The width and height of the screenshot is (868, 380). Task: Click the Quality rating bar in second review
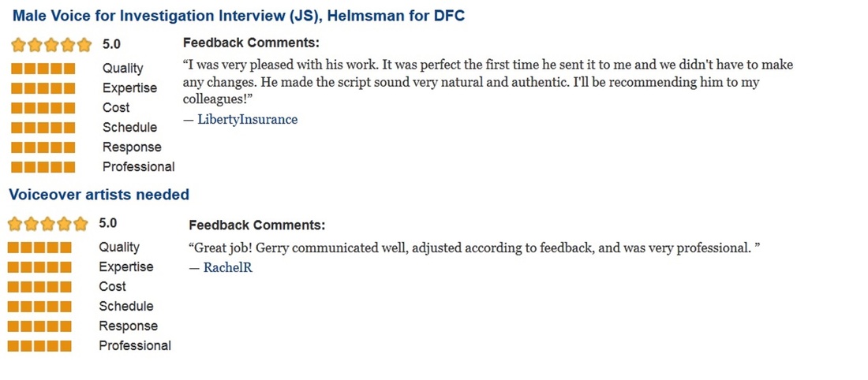click(x=39, y=248)
